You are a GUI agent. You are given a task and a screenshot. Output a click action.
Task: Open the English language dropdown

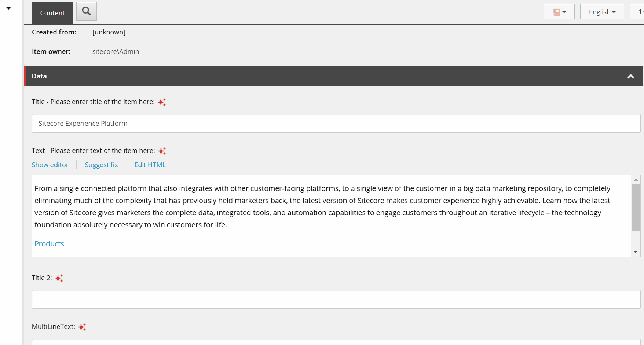[602, 12]
